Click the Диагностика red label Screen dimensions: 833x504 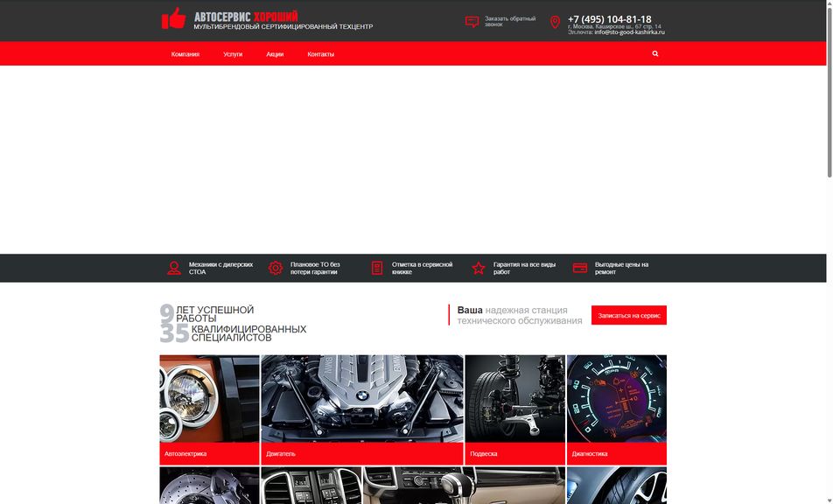point(617,454)
